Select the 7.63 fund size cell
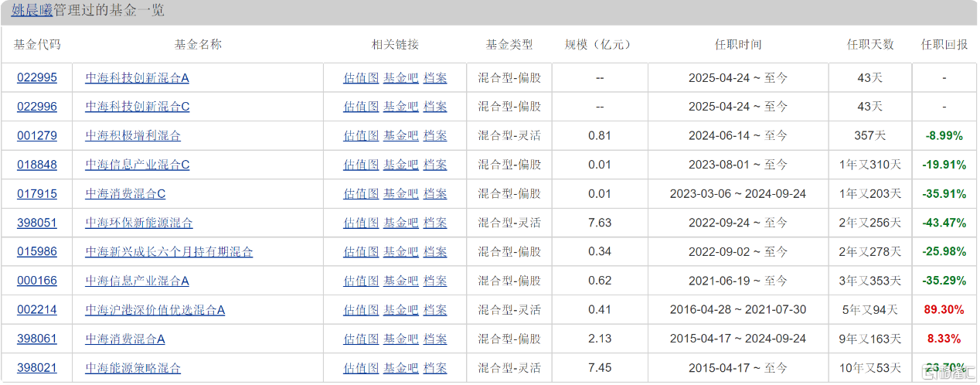Viewport: 980px width, 385px height. [x=600, y=223]
